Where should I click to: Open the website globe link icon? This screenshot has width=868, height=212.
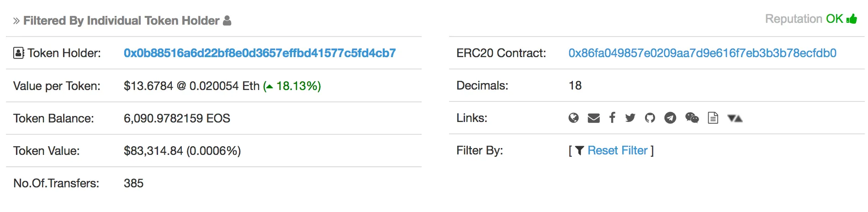pos(573,118)
